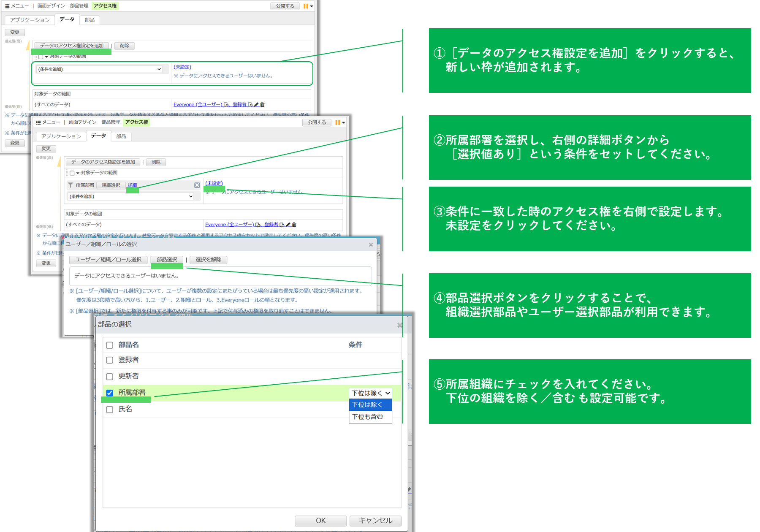
Task: Click キャンセル in 部品の選択 dialog
Action: tap(375, 521)
